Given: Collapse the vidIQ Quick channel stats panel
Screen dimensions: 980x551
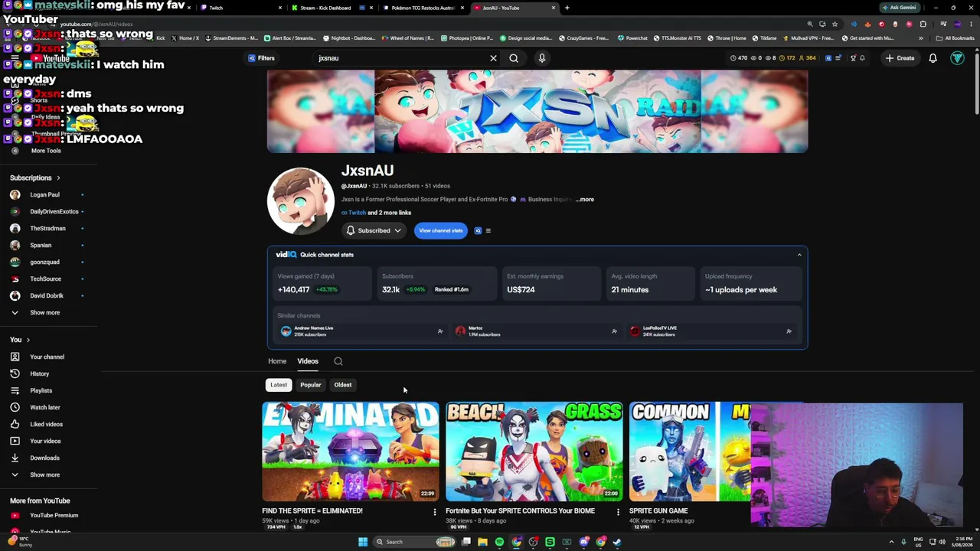Looking at the screenshot, I should coord(799,255).
